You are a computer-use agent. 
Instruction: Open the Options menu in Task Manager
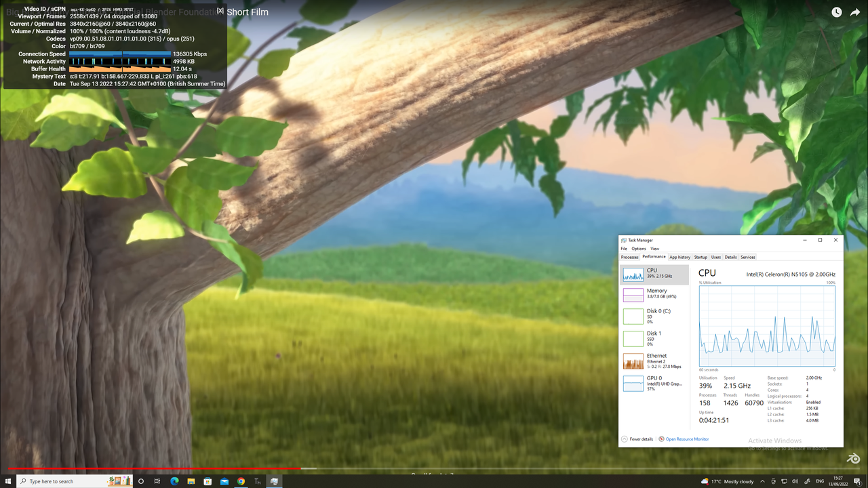pyautogui.click(x=639, y=249)
